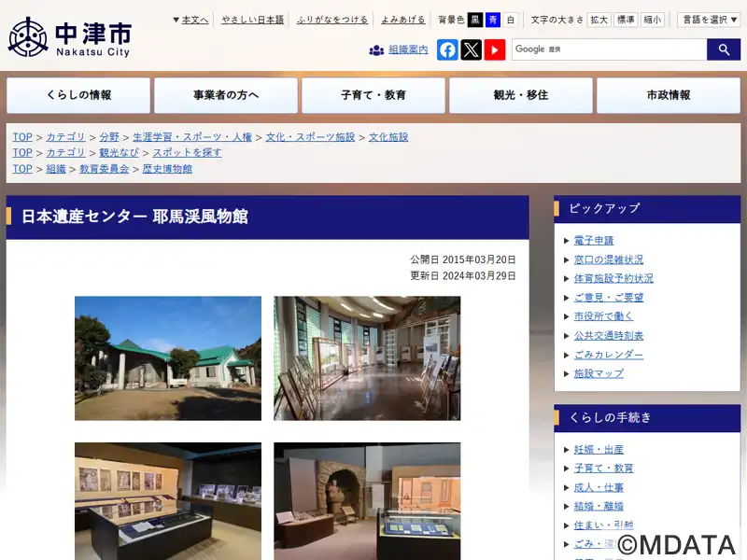Open 妊娠・出産 procedures link
This screenshot has height=560, width=747.
point(599,450)
